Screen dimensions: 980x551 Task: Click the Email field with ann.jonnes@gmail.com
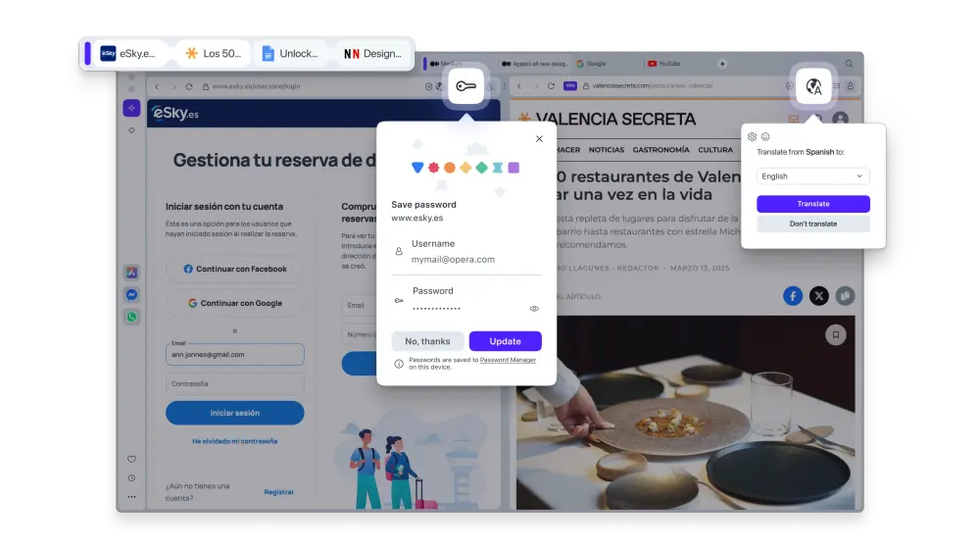pyautogui.click(x=235, y=354)
